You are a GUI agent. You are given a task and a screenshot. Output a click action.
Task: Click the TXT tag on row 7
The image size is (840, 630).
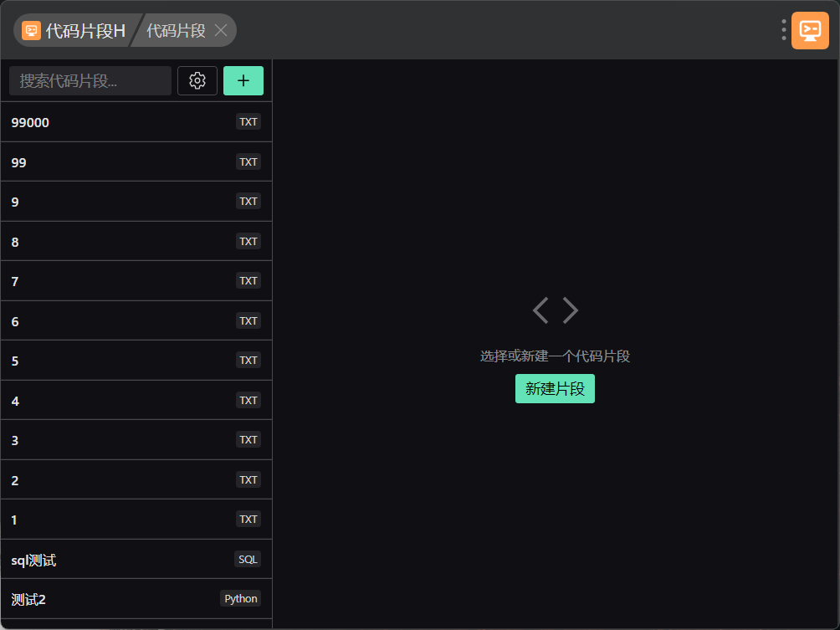[248, 281]
